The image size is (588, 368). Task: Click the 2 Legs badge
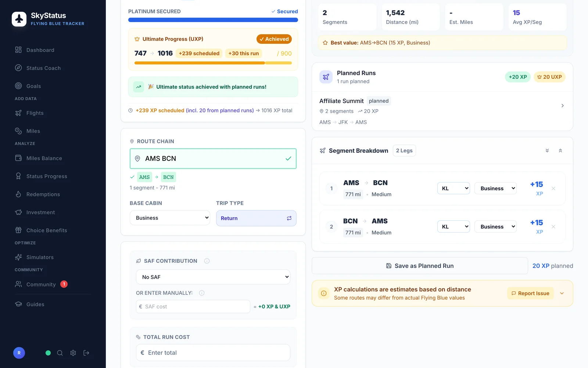[x=404, y=151]
